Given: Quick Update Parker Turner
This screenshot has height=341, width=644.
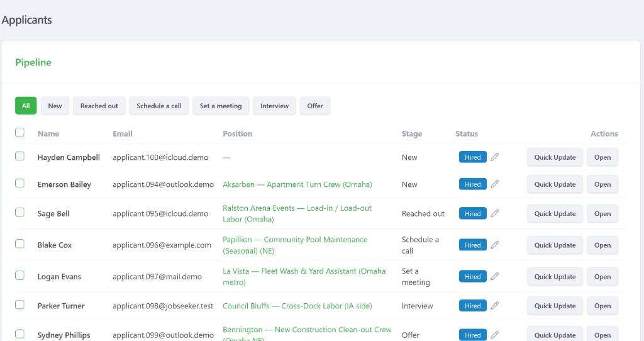Looking at the screenshot, I should 555,306.
